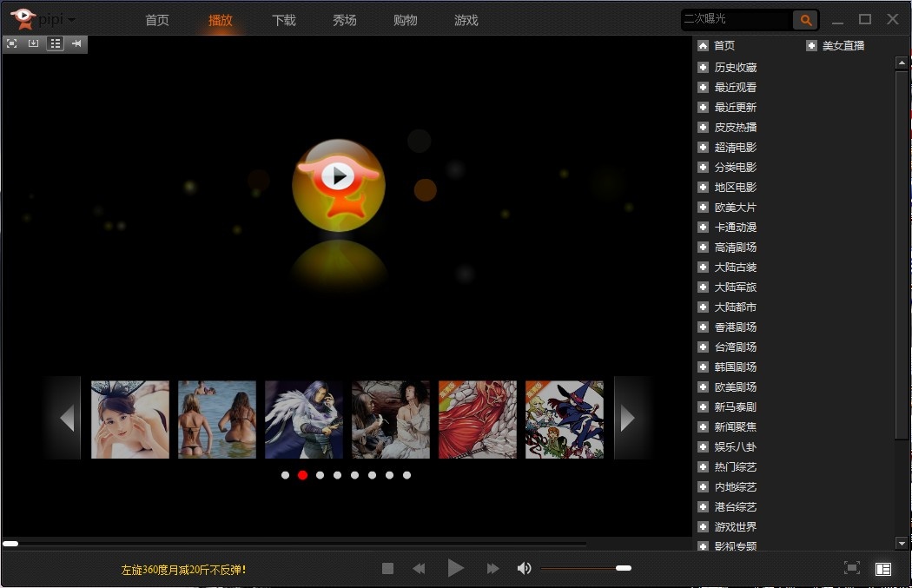The image size is (912, 588).
Task: Click the 左旋360度月减20斤不反弹 ad link
Action: [x=183, y=570]
